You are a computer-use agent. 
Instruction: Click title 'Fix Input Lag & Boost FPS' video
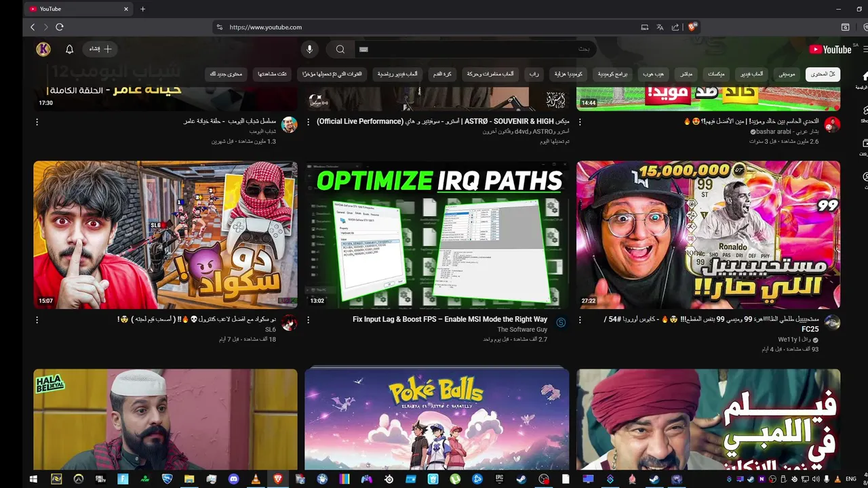click(x=450, y=319)
